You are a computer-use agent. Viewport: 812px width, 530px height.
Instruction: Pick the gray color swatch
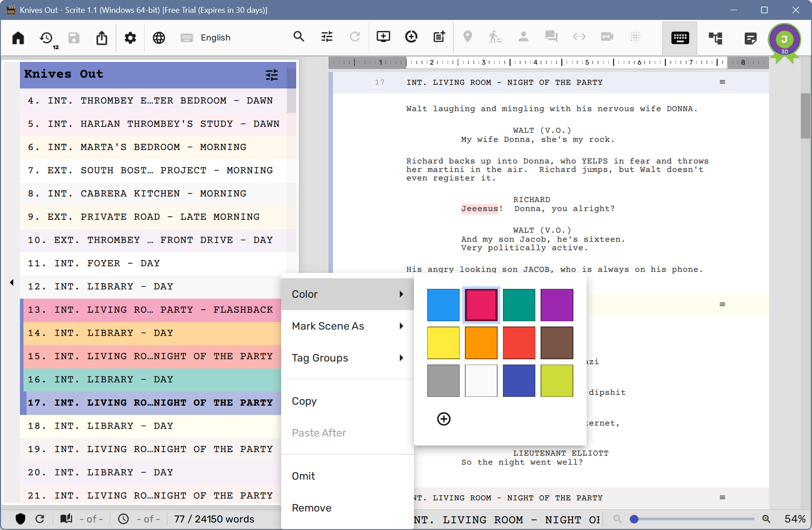[443, 380]
